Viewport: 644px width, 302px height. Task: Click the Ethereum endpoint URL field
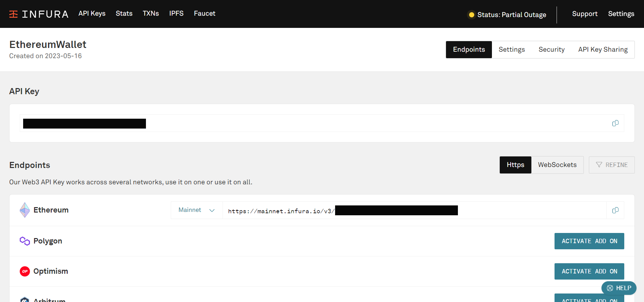coord(414,210)
